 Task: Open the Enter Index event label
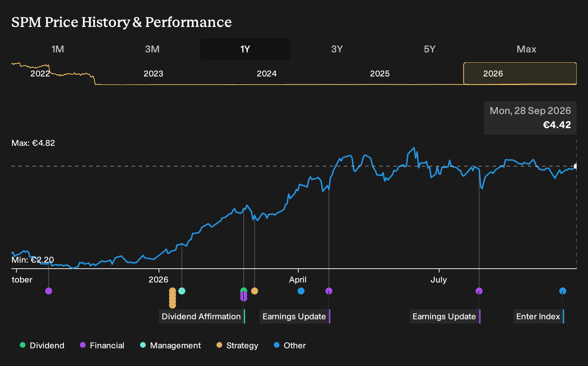539,316
